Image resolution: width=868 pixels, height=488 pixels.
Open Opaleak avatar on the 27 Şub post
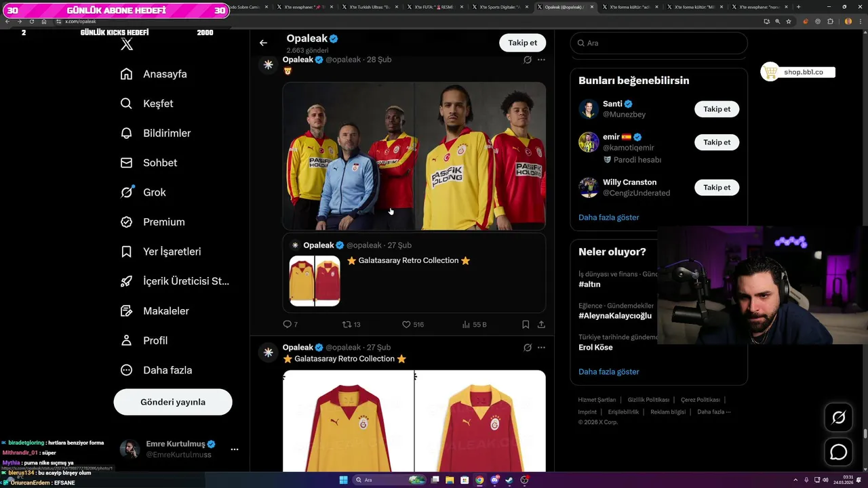point(269,352)
